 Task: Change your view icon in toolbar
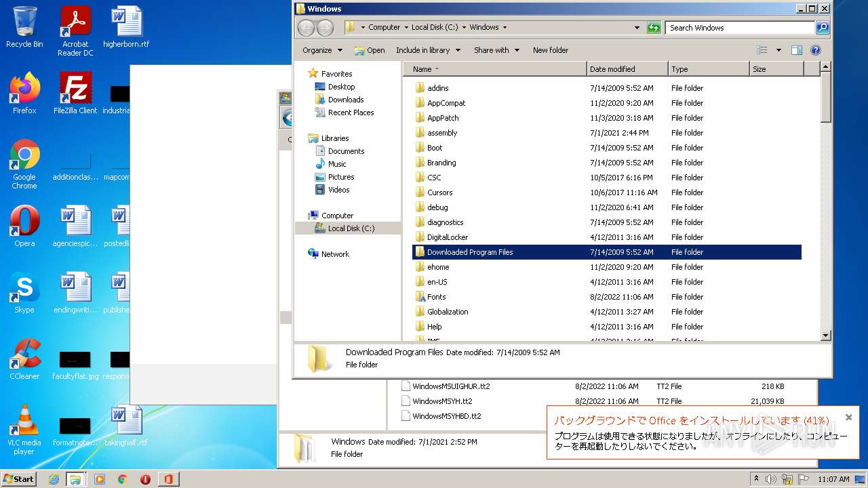[762, 50]
